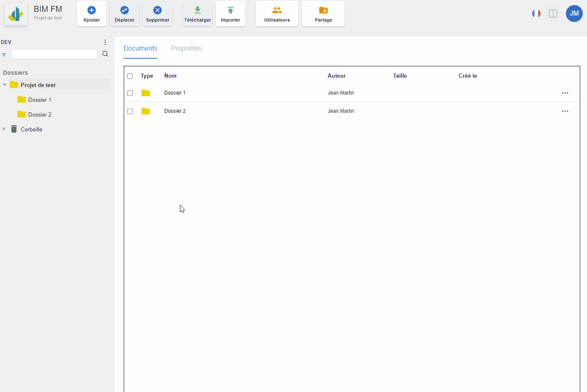Check the select-all checkbox in table header
Screen dimensions: 587x392
point(130,76)
